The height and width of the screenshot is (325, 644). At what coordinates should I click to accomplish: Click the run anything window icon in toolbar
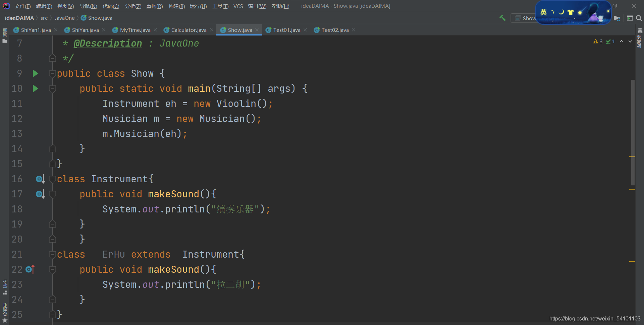(x=630, y=18)
